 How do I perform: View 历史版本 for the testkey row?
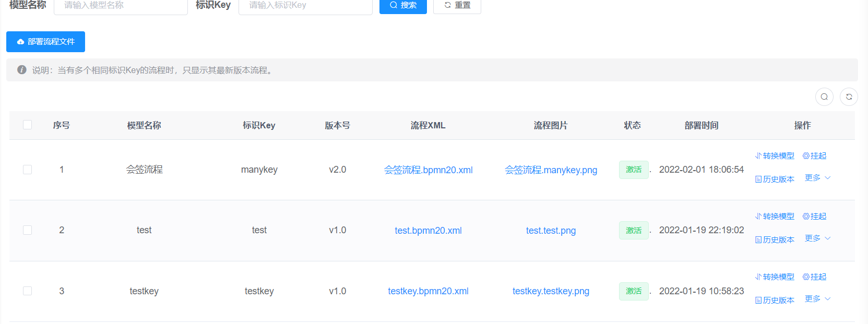pyautogui.click(x=775, y=301)
